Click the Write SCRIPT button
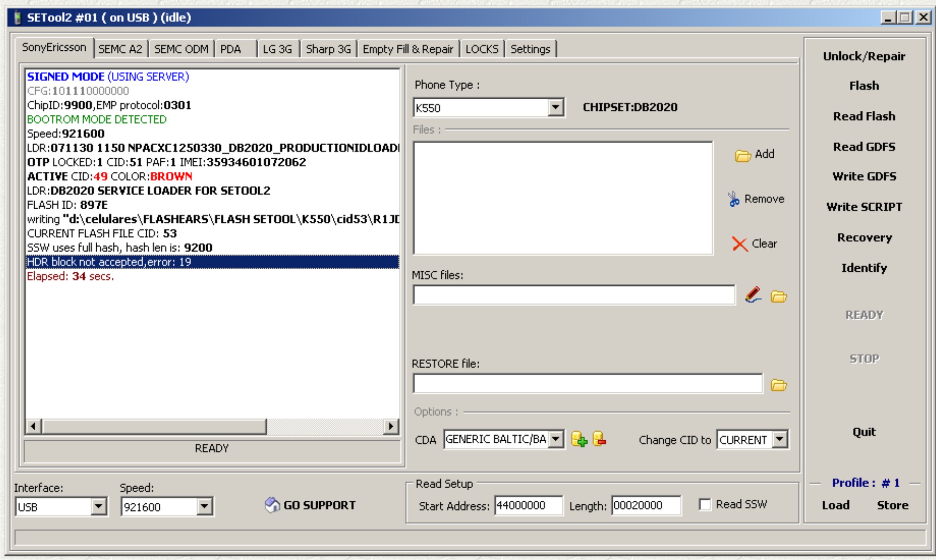Image resolution: width=936 pixels, height=560 pixels. (x=864, y=207)
